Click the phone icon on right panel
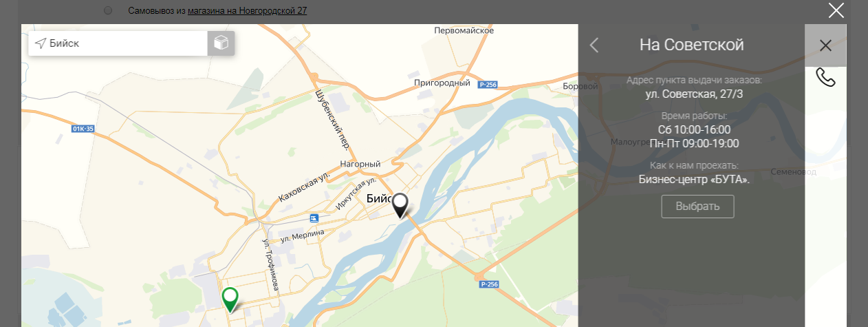868x327 pixels. [x=825, y=77]
